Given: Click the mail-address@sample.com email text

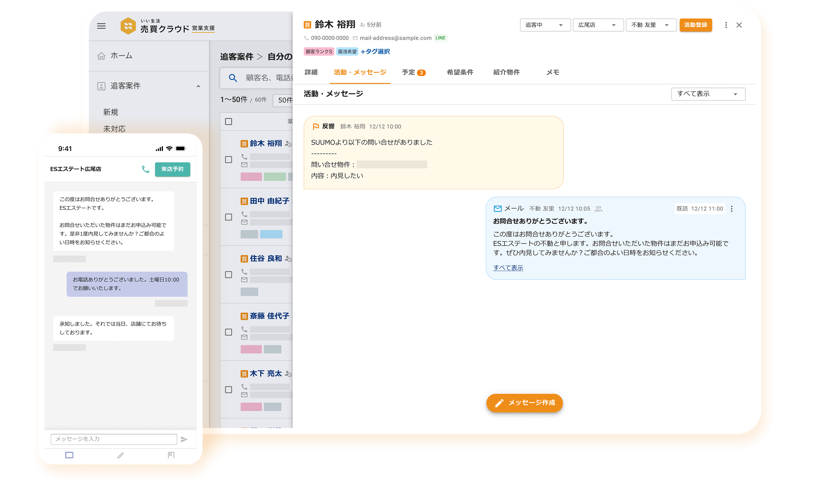Looking at the screenshot, I should click(x=396, y=38).
